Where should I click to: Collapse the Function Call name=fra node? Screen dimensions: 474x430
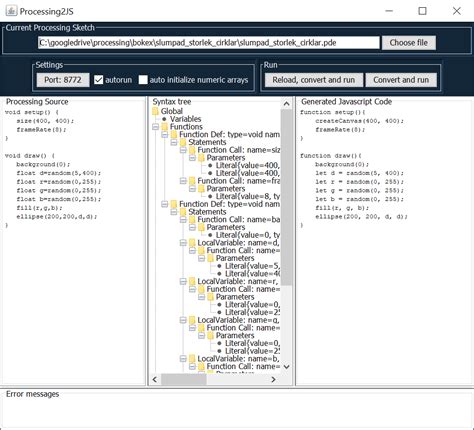click(183, 181)
